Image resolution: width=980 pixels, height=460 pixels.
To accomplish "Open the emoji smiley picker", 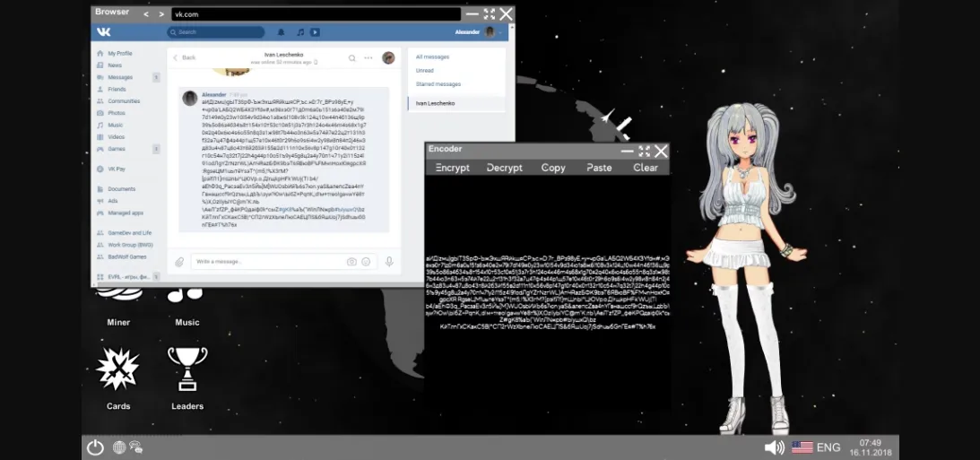I will click(x=367, y=262).
